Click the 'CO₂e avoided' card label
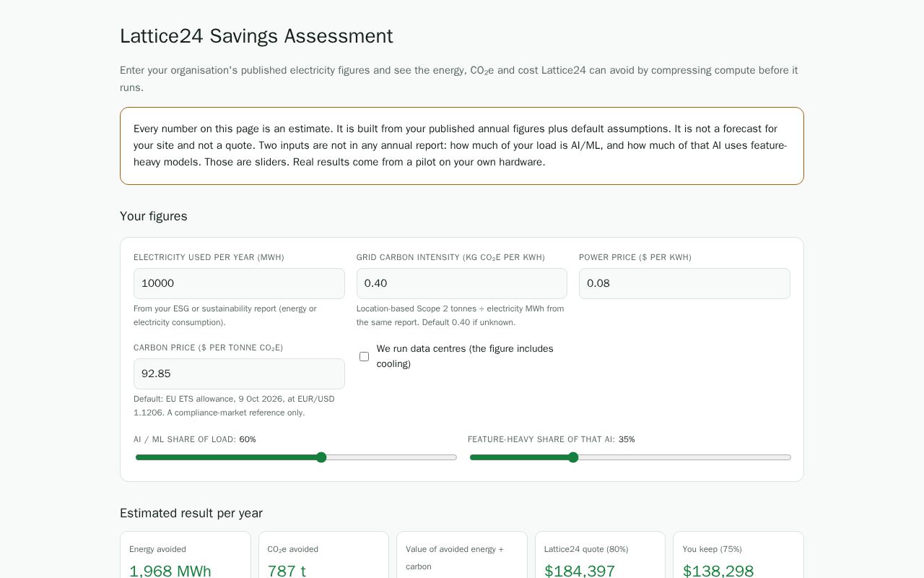 point(293,549)
